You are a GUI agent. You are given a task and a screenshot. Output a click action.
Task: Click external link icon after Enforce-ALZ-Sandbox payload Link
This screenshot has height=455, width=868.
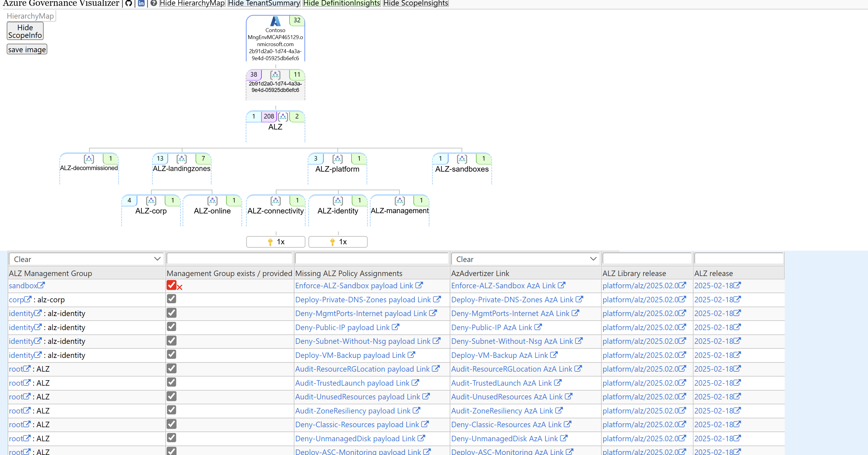point(419,285)
